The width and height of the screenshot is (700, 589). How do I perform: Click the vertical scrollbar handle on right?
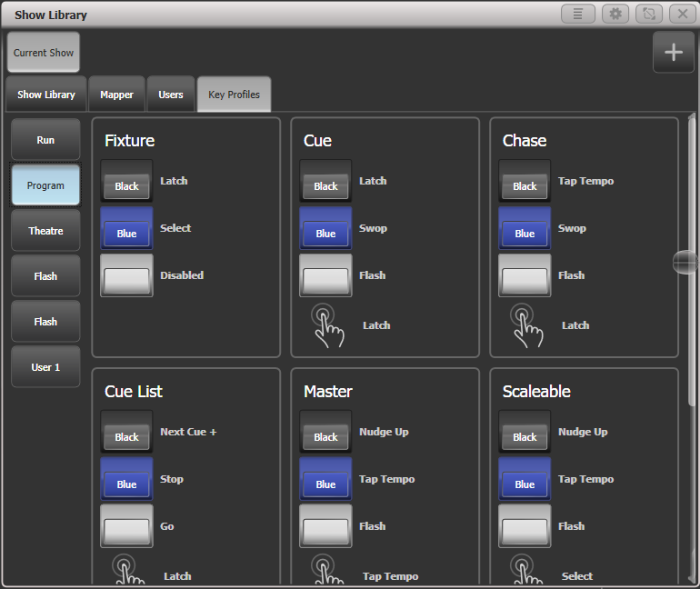[x=685, y=263]
